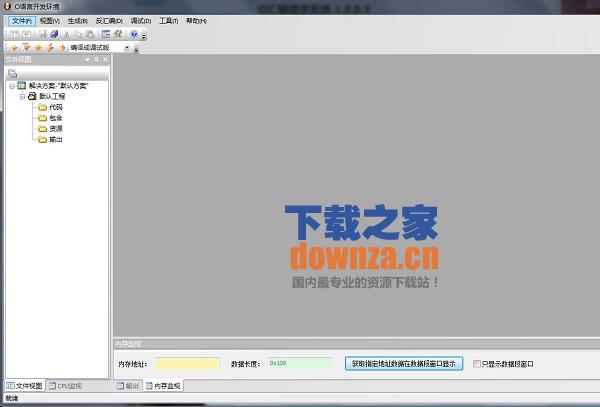
Task: Click the blue grid window-layout icon
Action: [x=106, y=34]
